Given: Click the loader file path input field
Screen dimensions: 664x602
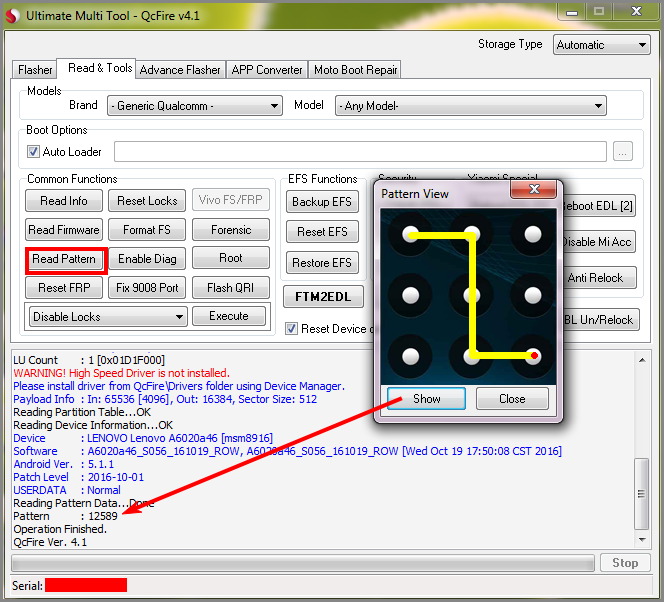Looking at the screenshot, I should (360, 152).
